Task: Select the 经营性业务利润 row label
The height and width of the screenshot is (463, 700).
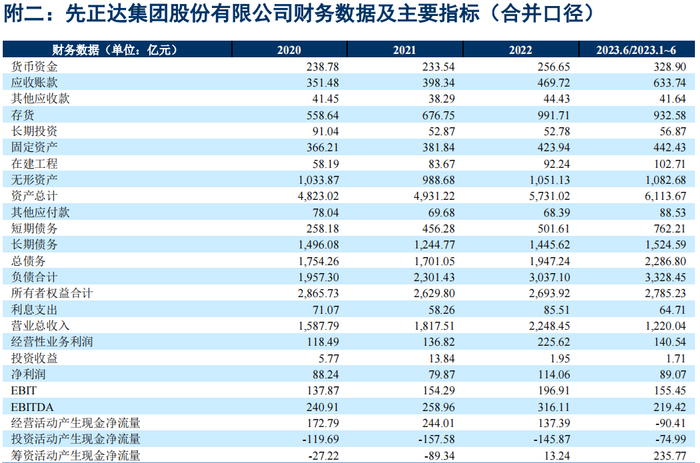Action: pyautogui.click(x=52, y=342)
